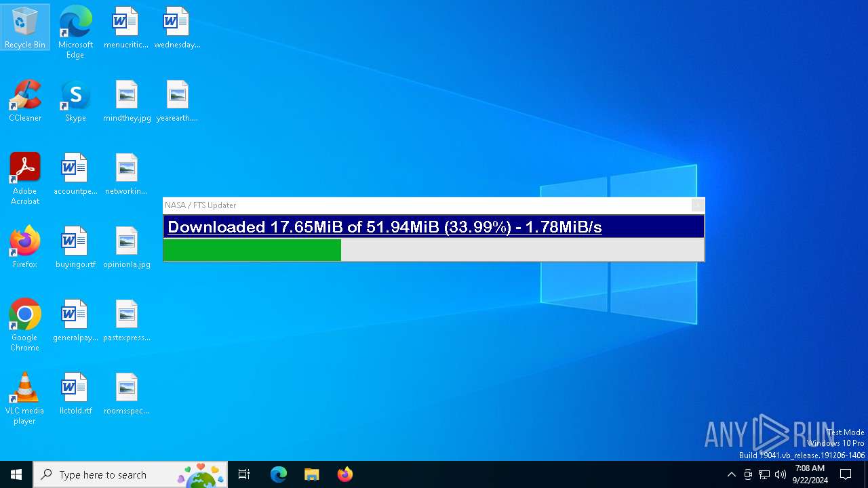The height and width of the screenshot is (488, 868).
Task: Open Microsoft Edge desktop shortcut
Action: tap(75, 32)
